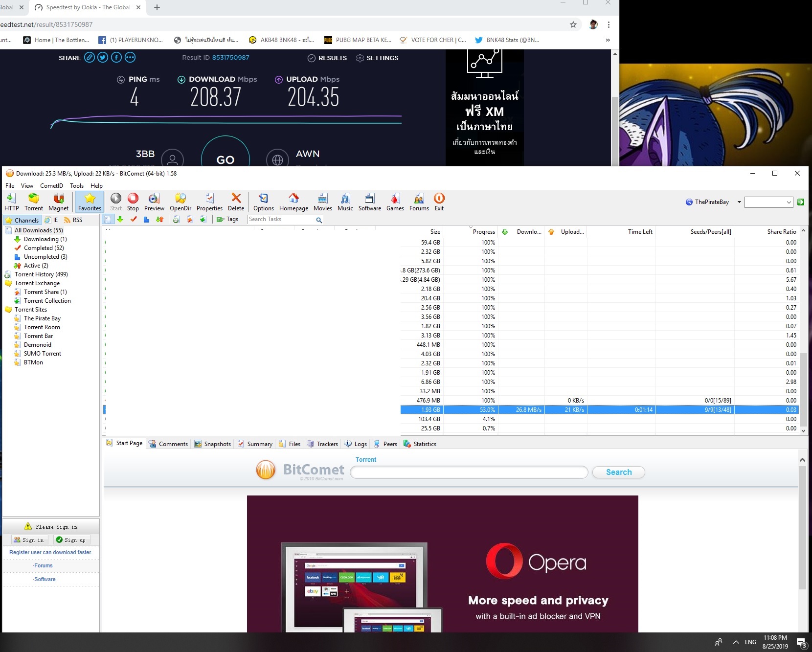Open BitComet Options
Viewport: 812px width, 652px height.
point(264,202)
